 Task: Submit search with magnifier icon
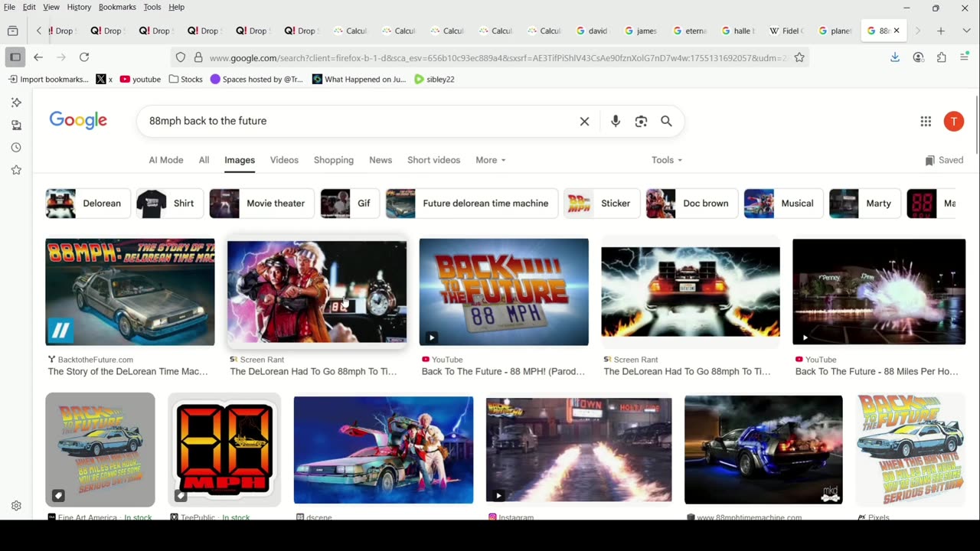666,121
